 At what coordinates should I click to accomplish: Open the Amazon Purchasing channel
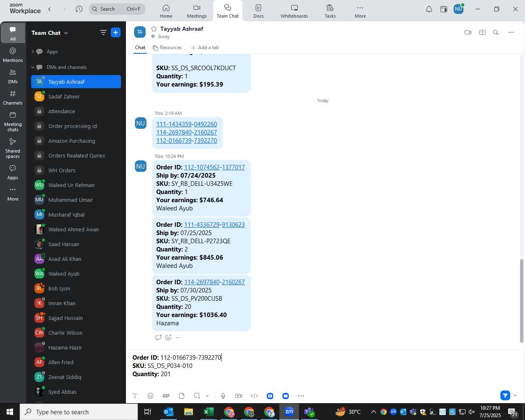pos(76,141)
